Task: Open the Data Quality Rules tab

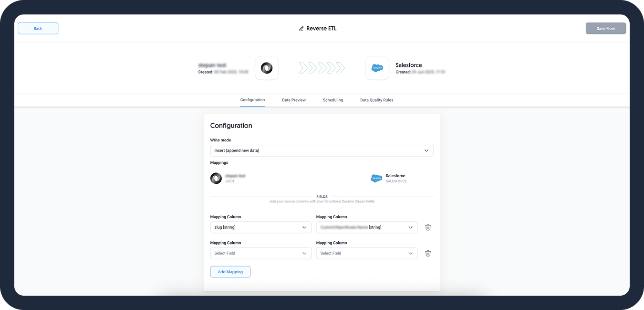Action: [x=377, y=100]
